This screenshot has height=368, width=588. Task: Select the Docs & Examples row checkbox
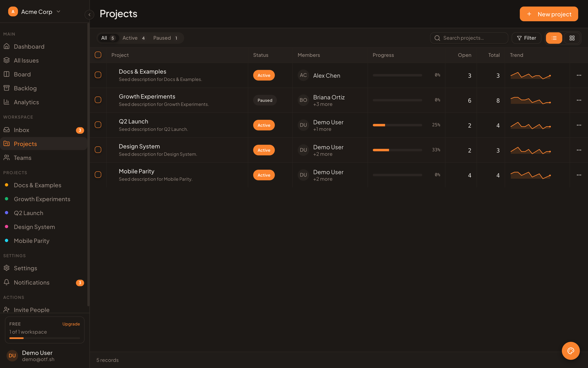click(98, 75)
